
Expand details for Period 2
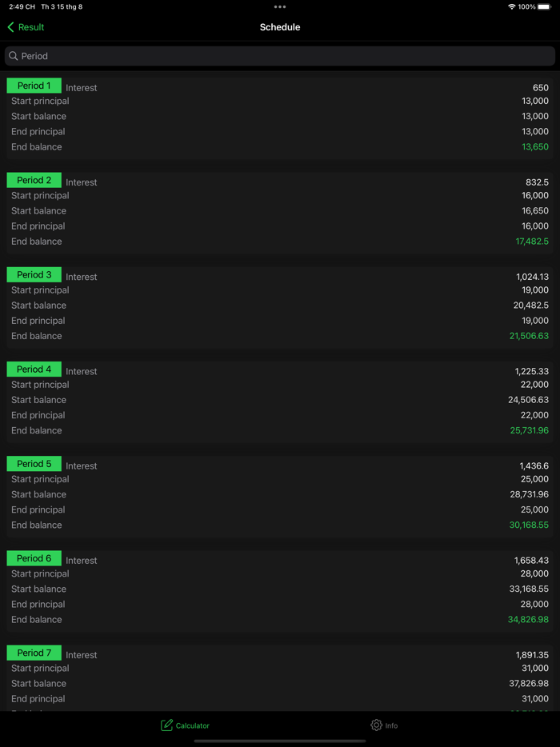click(x=34, y=180)
